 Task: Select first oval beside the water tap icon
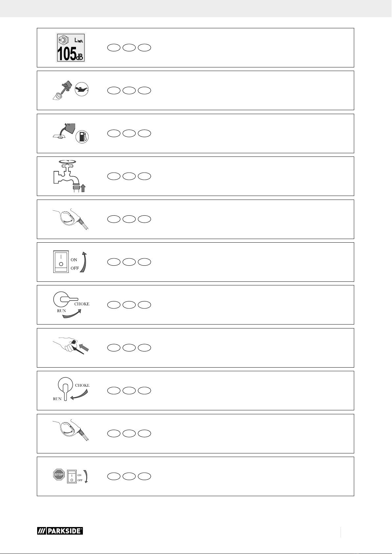pos(114,176)
